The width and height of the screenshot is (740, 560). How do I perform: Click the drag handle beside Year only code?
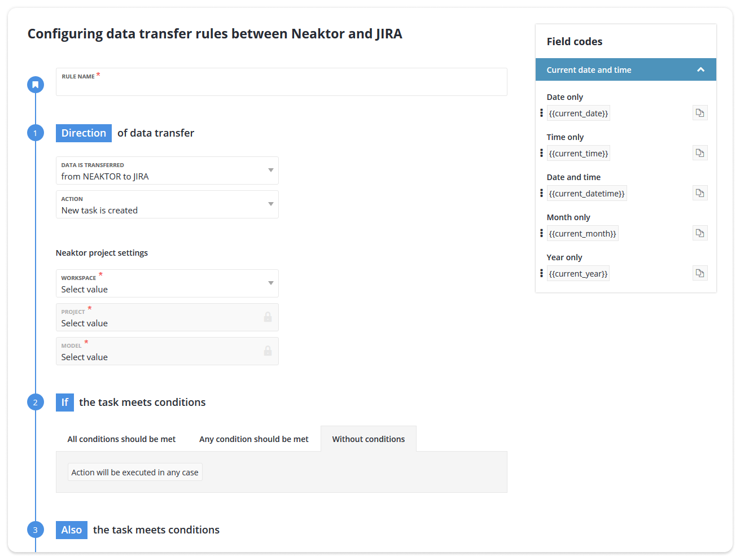coord(541,273)
